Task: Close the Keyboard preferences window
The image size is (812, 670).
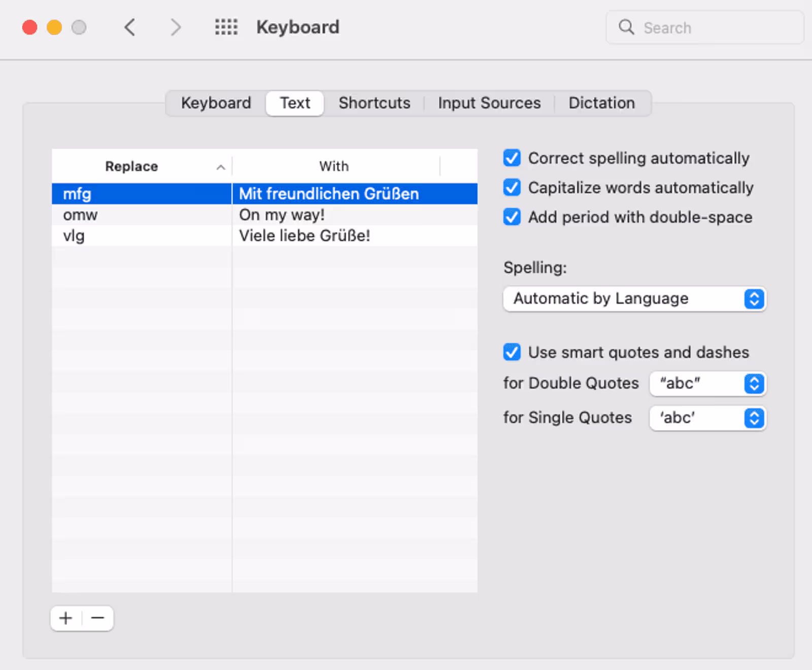Action: 30,27
